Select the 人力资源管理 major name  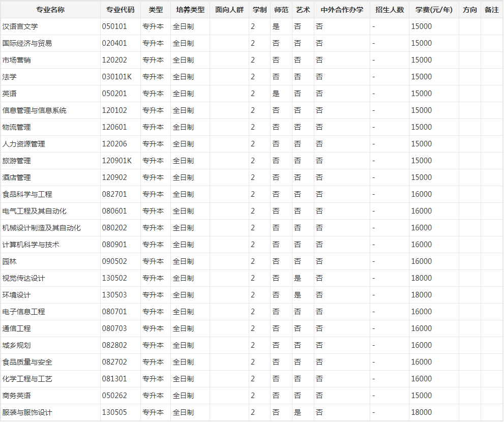(x=23, y=144)
